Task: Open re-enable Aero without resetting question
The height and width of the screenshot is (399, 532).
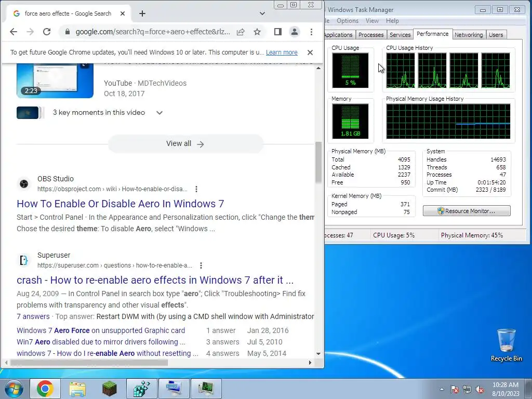Action: tap(107, 353)
